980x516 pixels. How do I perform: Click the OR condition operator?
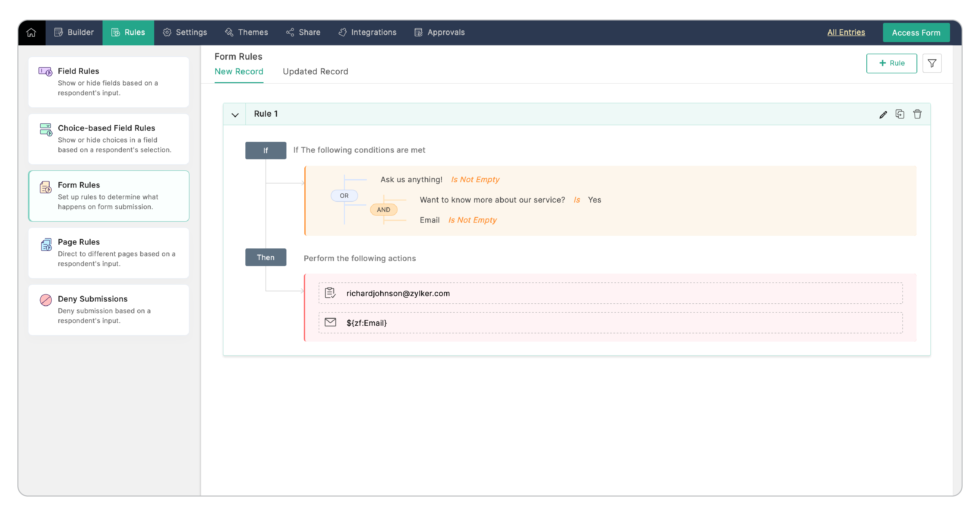point(344,196)
